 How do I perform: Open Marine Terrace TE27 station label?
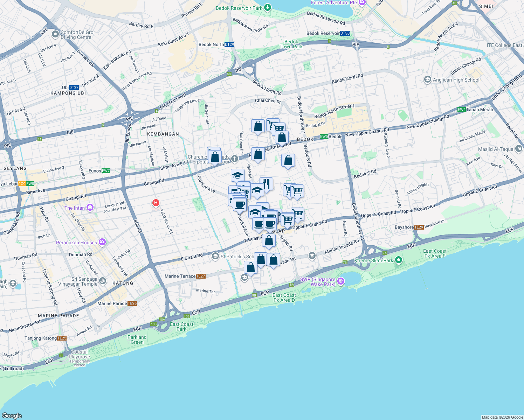(x=185, y=276)
